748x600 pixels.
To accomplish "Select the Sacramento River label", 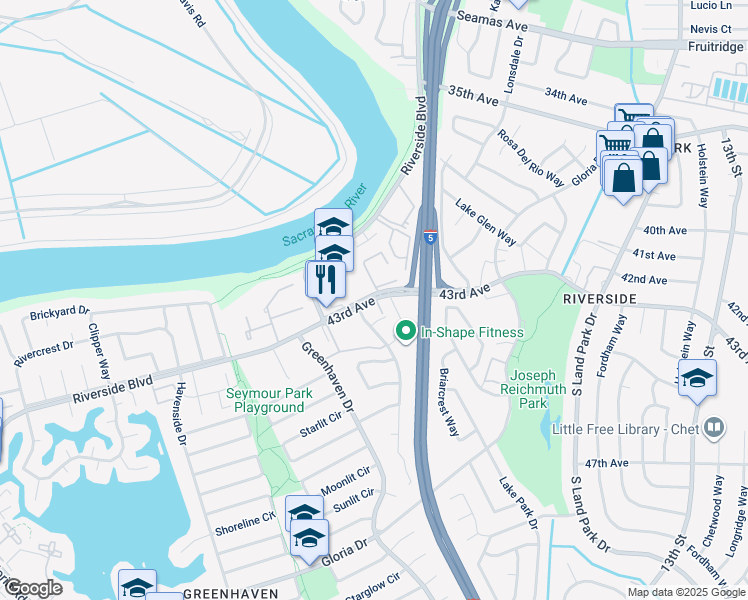I will tap(325, 216).
